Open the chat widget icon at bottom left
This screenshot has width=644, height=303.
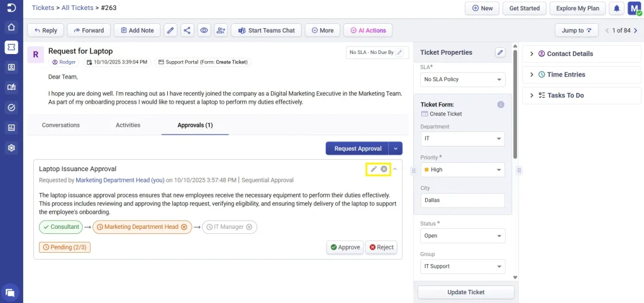tap(11, 292)
